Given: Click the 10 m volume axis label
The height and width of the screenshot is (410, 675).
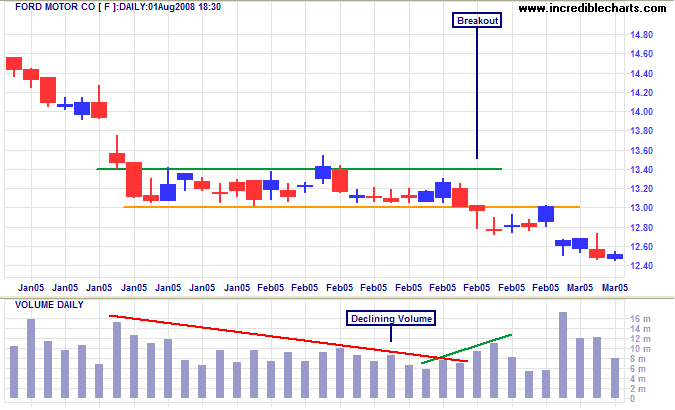Looking at the screenshot, I should pos(640,349).
